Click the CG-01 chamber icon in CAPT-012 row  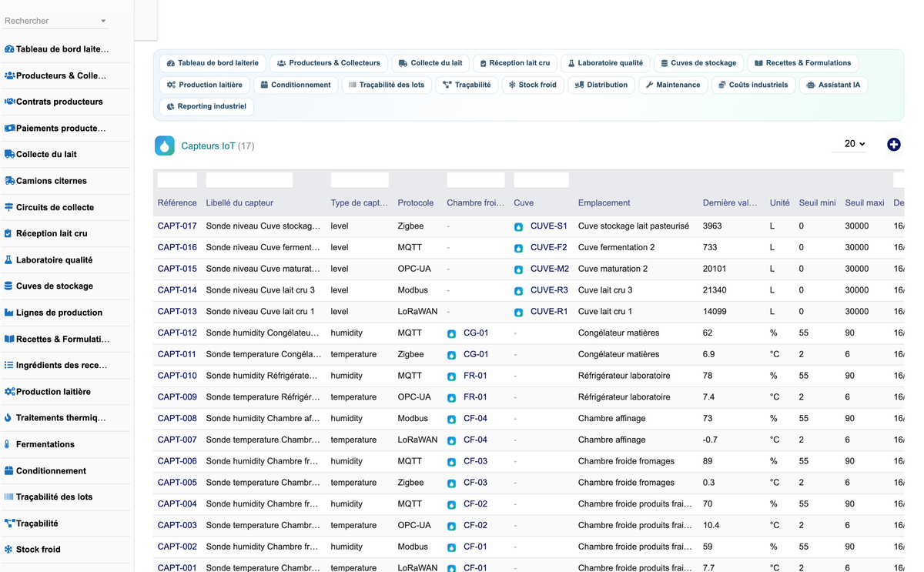tap(452, 334)
